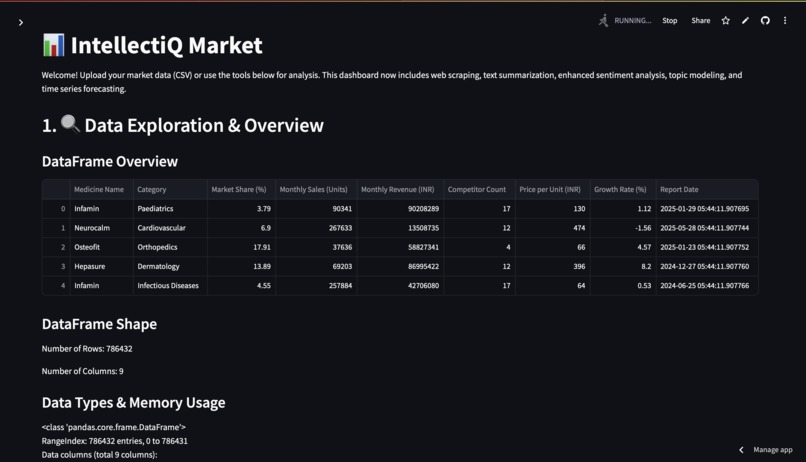The width and height of the screenshot is (806, 462).
Task: Select the Orthopedics category cell
Action: pyautogui.click(x=170, y=247)
